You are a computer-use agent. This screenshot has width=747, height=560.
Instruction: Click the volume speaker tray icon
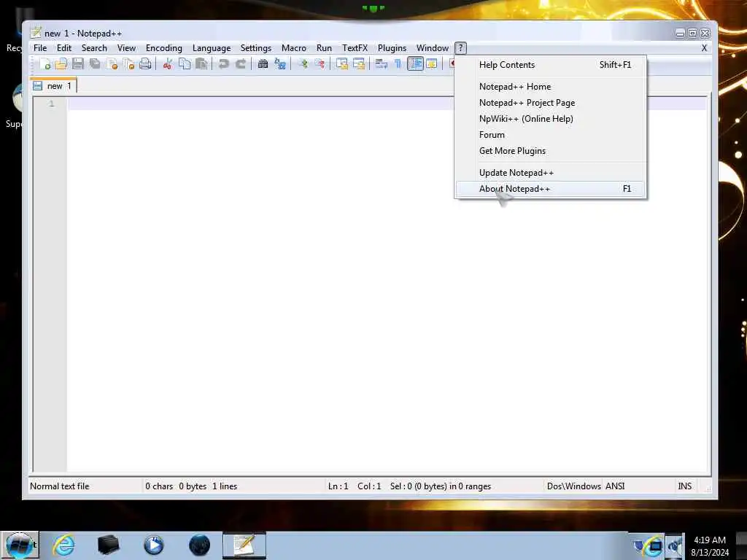675,545
